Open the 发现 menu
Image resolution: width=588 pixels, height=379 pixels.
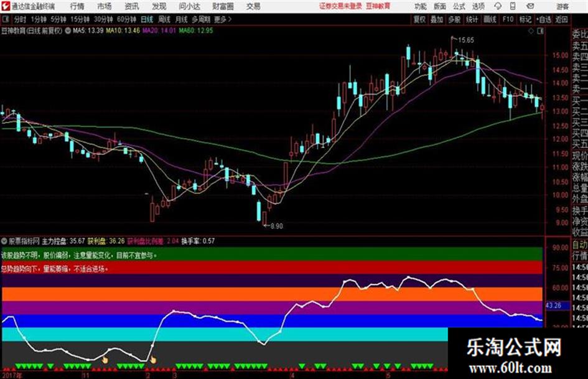coord(159,6)
